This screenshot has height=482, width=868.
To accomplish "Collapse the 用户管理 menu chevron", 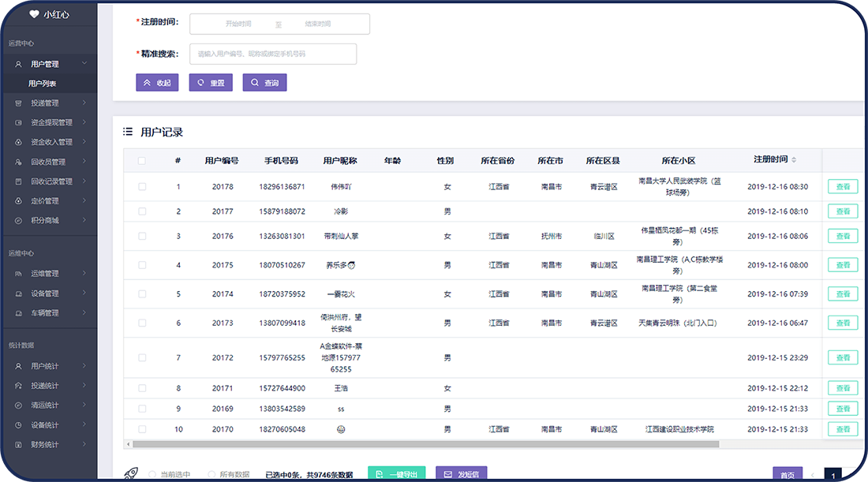I will 84,64.
